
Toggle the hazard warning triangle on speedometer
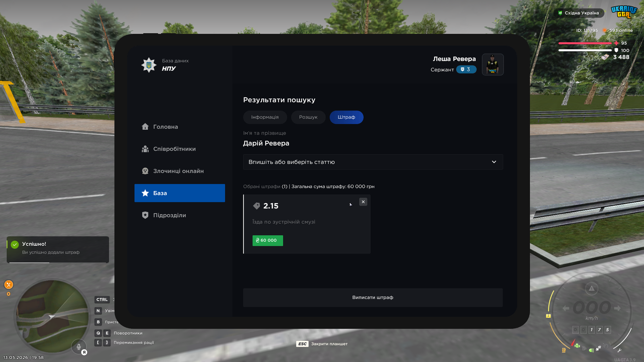592,288
